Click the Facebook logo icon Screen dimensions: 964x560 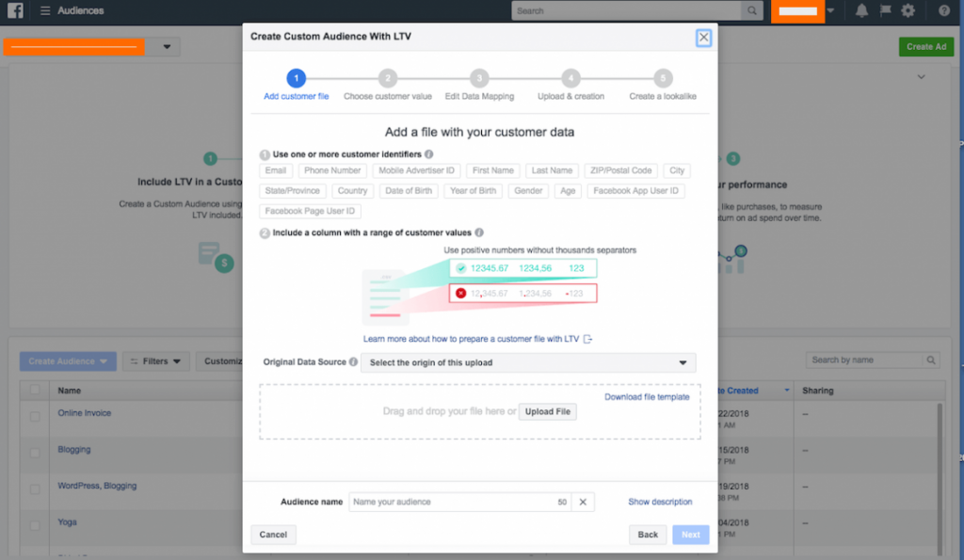pos(15,10)
